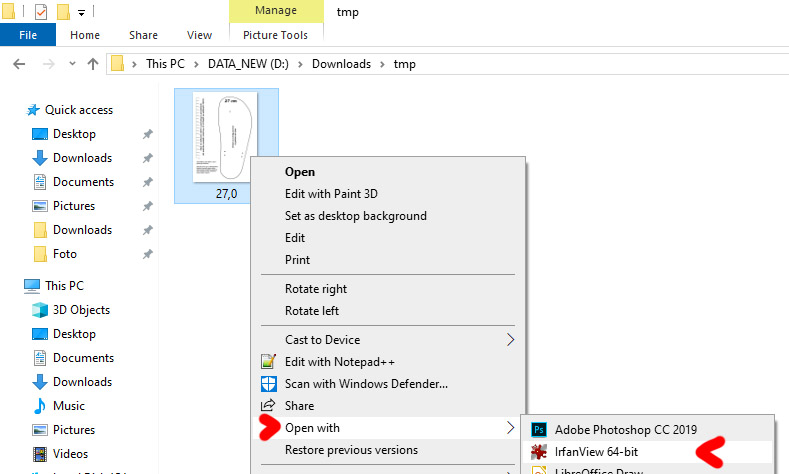Image resolution: width=789 pixels, height=474 pixels.
Task: Click the 3D Objects cube icon
Action: point(40,310)
